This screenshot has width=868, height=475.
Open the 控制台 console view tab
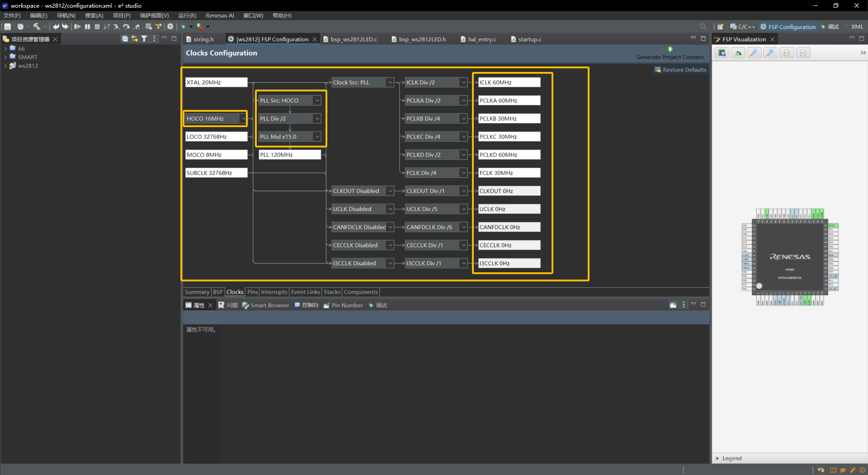[307, 305]
